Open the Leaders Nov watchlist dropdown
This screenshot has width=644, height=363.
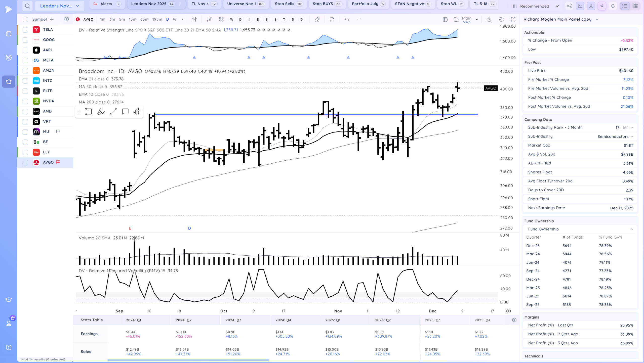point(59,6)
